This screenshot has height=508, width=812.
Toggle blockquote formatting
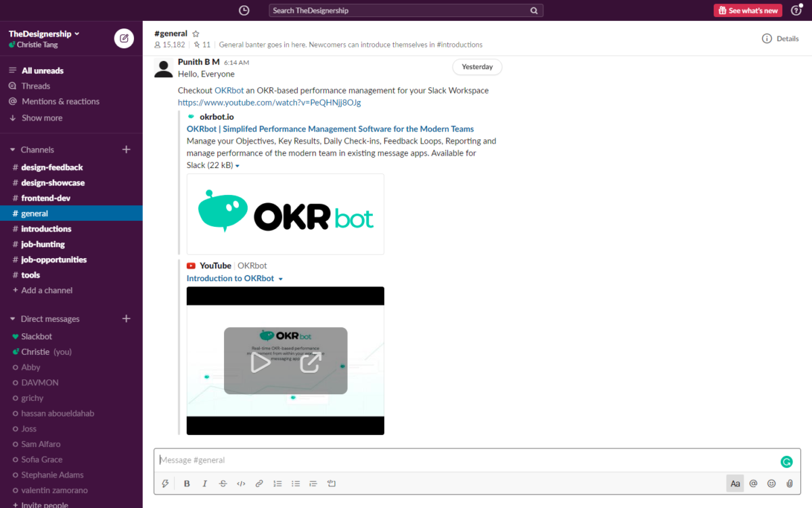313,484
